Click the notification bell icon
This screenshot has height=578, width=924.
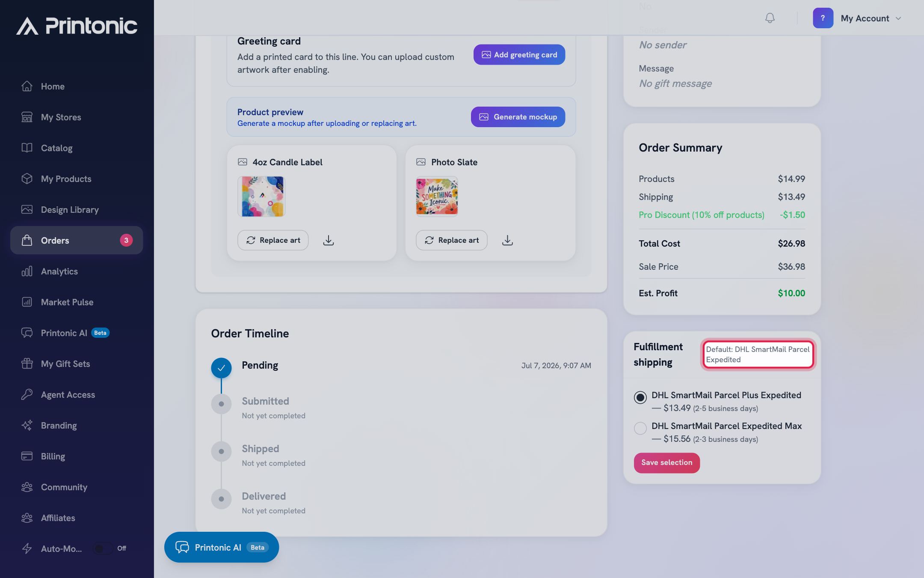[770, 18]
